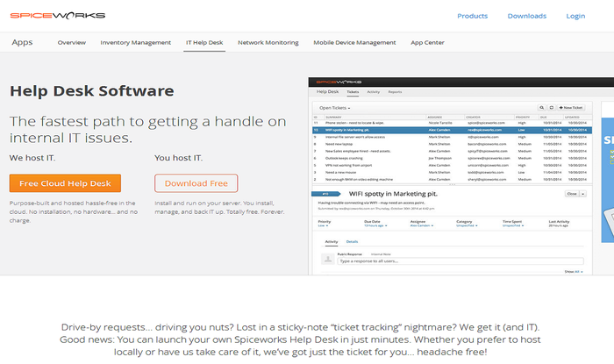Open the Network Monitoring tab
This screenshot has height=364, width=614.
coord(268,42)
